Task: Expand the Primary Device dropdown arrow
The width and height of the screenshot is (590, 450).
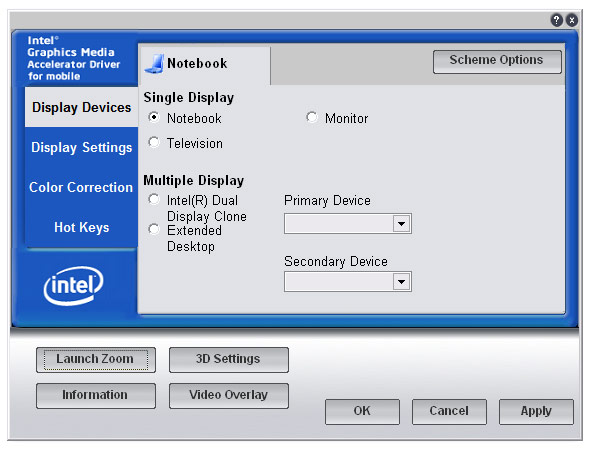Action: point(401,224)
